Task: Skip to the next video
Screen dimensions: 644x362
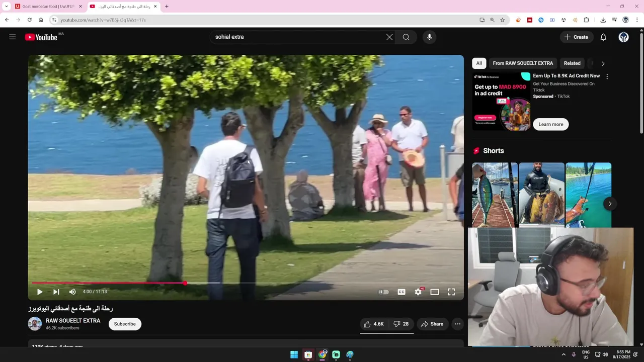Action: (56, 292)
